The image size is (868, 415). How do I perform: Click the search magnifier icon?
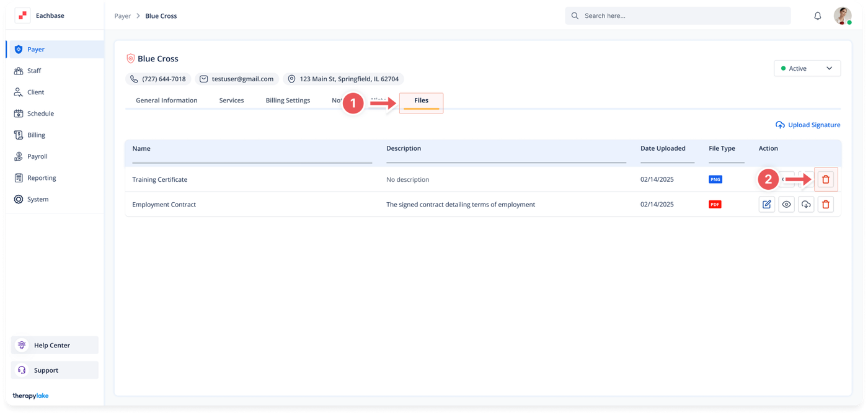tap(575, 16)
